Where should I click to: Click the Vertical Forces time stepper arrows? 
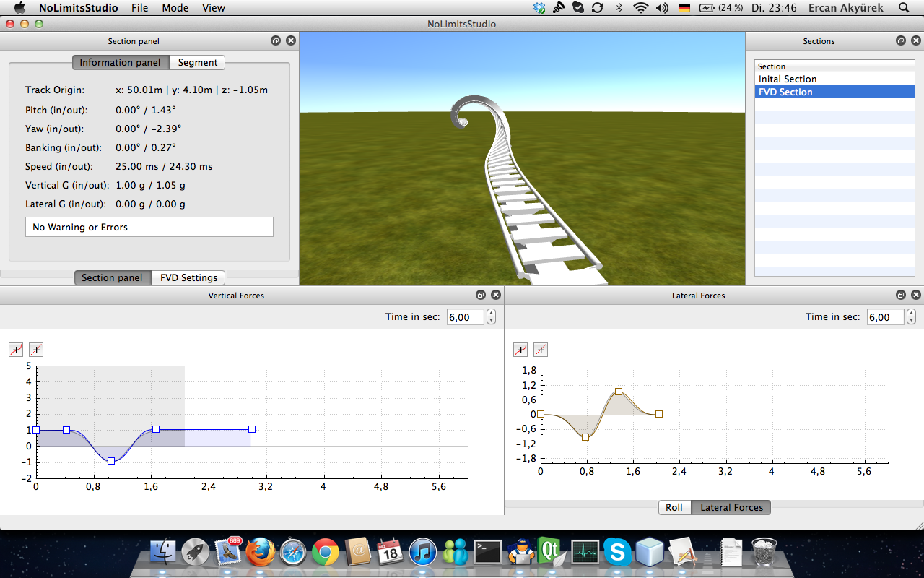pos(492,317)
